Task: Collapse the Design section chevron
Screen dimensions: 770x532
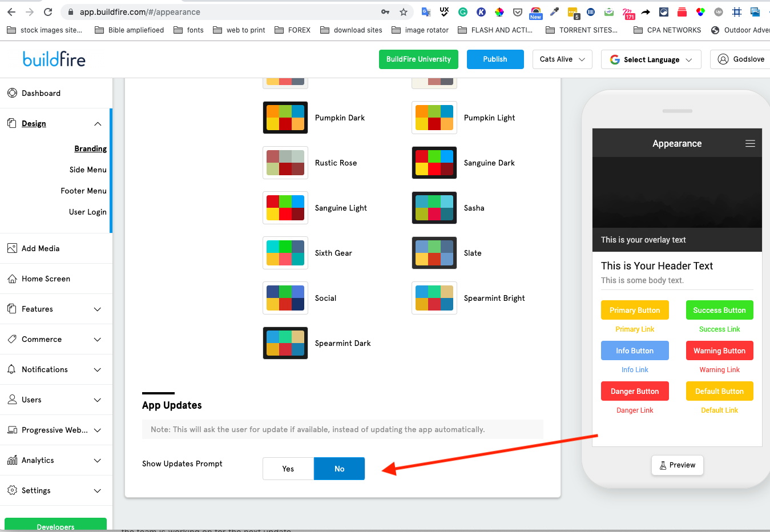Action: pos(98,124)
